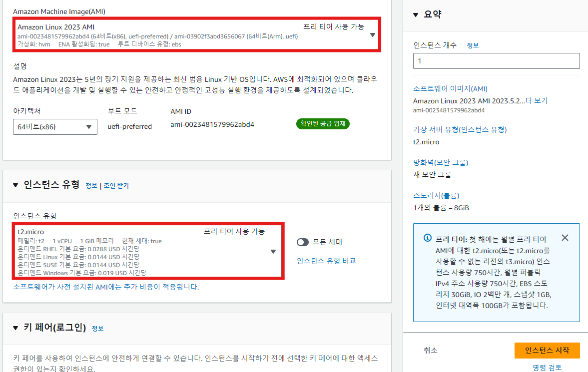Click the 인스턴스 개수 input field
Viewport: 588px width, 372px height.
coord(497,61)
